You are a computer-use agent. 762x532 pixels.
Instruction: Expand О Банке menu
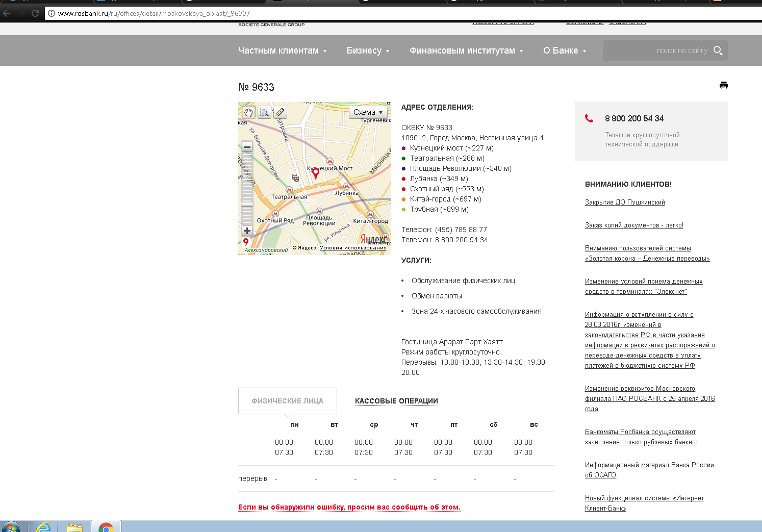565,50
